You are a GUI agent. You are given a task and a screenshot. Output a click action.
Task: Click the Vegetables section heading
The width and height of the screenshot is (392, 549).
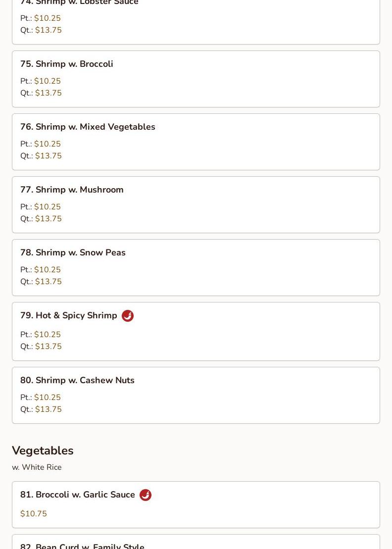tap(43, 450)
